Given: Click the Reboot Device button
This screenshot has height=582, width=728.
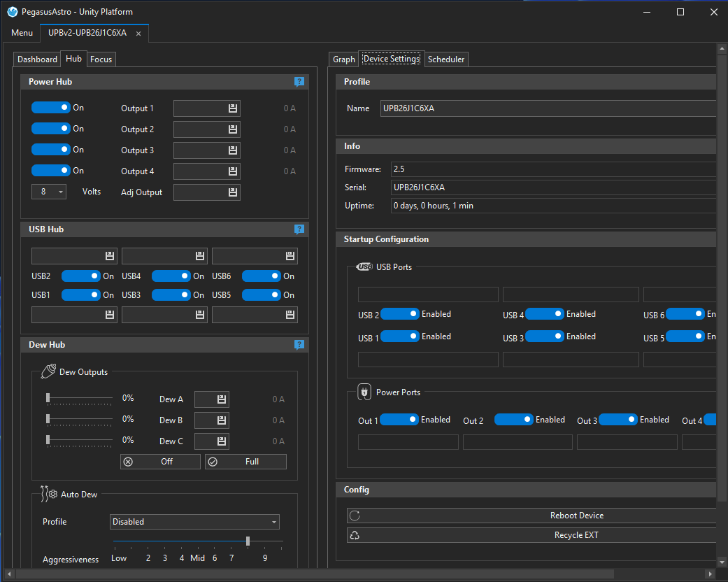Looking at the screenshot, I should pyautogui.click(x=576, y=516).
